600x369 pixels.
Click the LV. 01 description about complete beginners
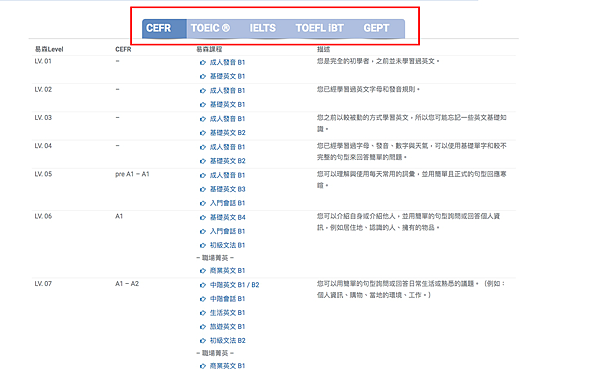tap(378, 61)
